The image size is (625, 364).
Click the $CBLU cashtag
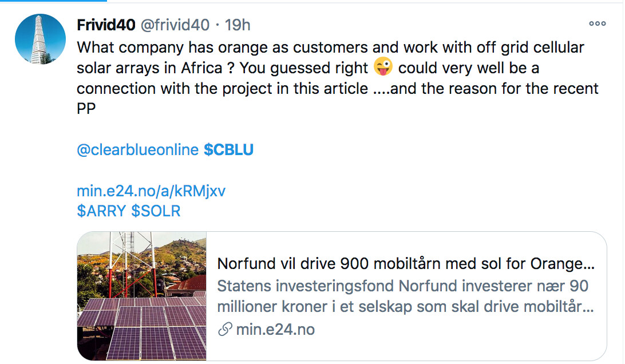[x=228, y=150]
